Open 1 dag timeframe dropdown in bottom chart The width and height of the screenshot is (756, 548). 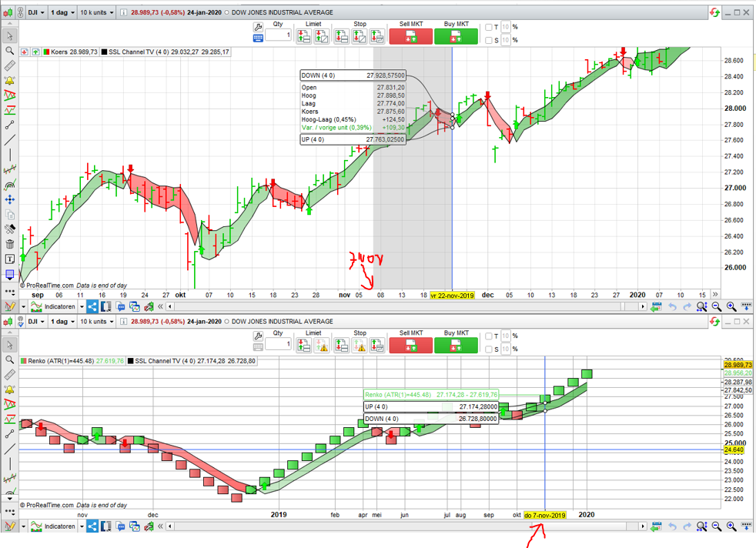coord(62,322)
